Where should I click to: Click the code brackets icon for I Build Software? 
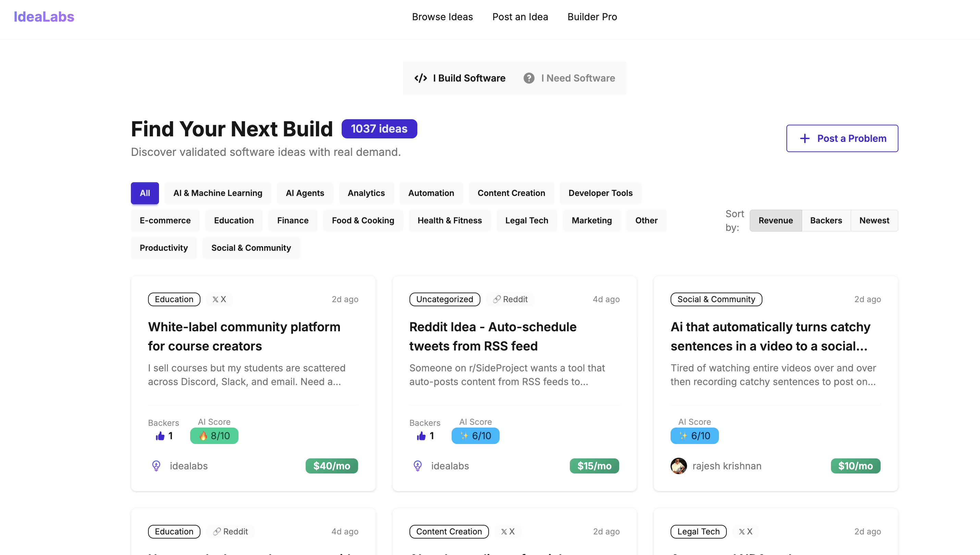tap(420, 78)
